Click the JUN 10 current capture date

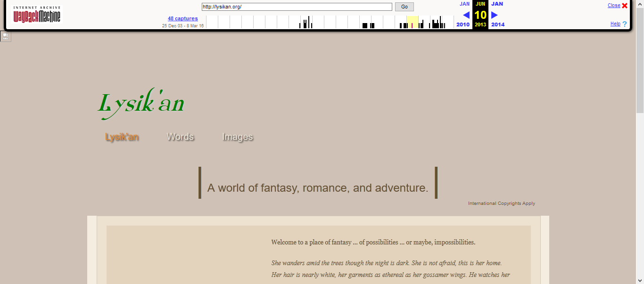(480, 15)
